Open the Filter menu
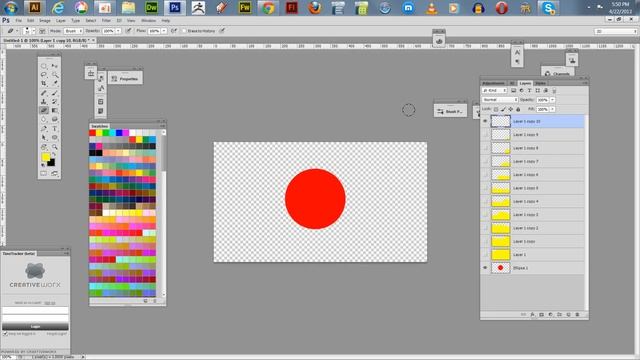The image size is (640, 360). pyautogui.click(x=107, y=20)
